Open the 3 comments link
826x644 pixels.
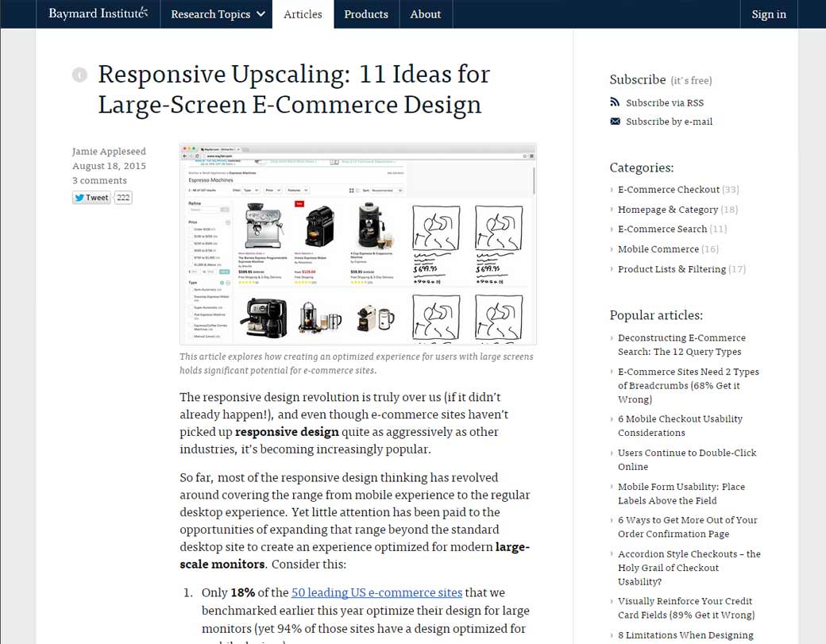pyautogui.click(x=98, y=180)
